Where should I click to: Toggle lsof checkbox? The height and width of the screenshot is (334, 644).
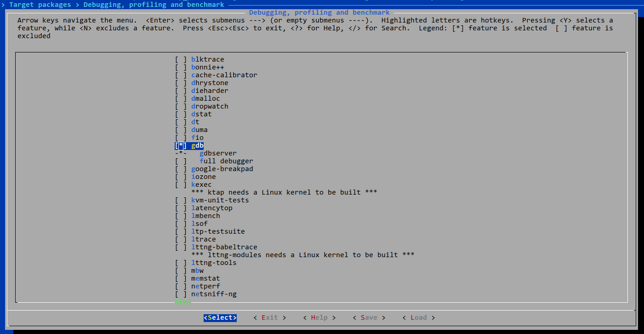[x=181, y=224]
